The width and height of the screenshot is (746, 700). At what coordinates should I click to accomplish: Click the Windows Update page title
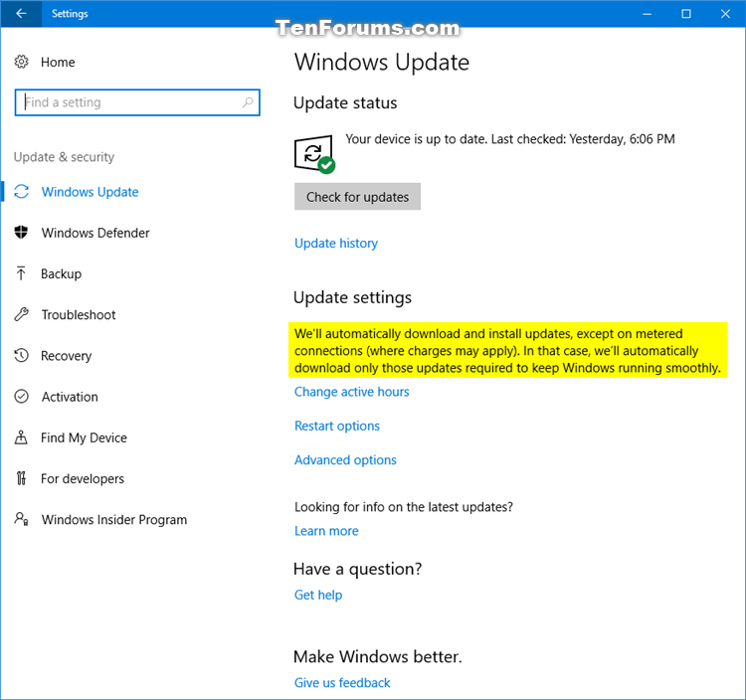[x=382, y=62]
